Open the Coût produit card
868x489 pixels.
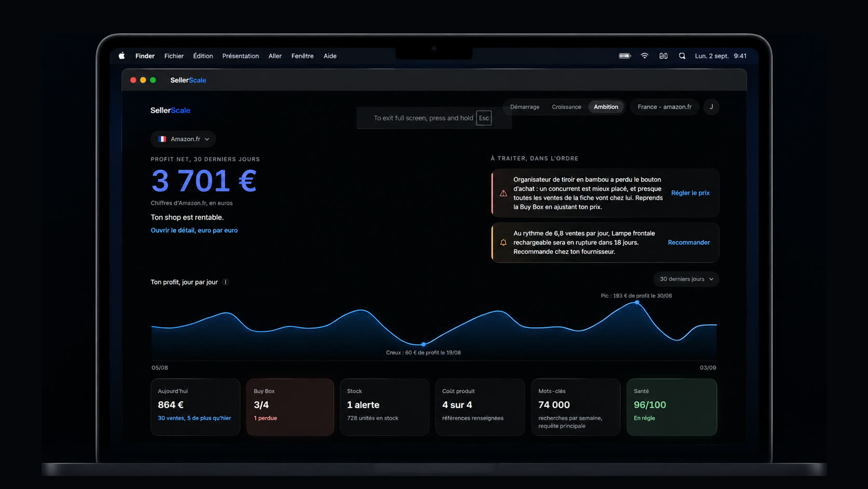coord(480,407)
